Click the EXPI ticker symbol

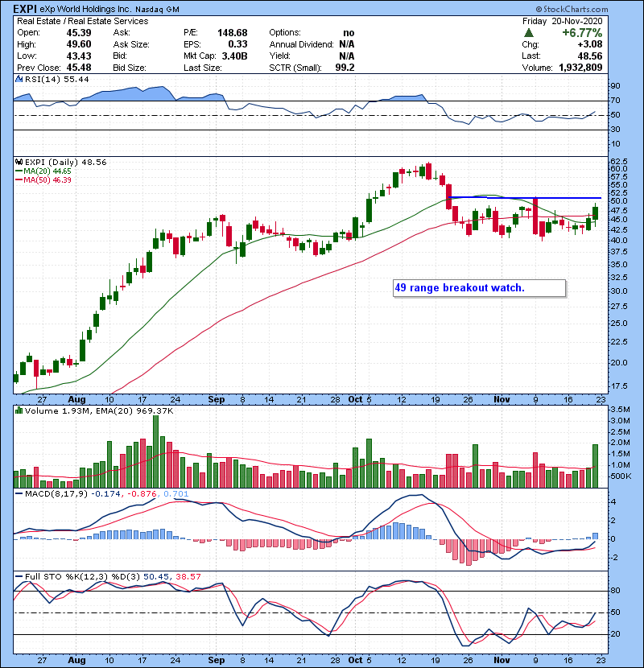tap(25, 9)
